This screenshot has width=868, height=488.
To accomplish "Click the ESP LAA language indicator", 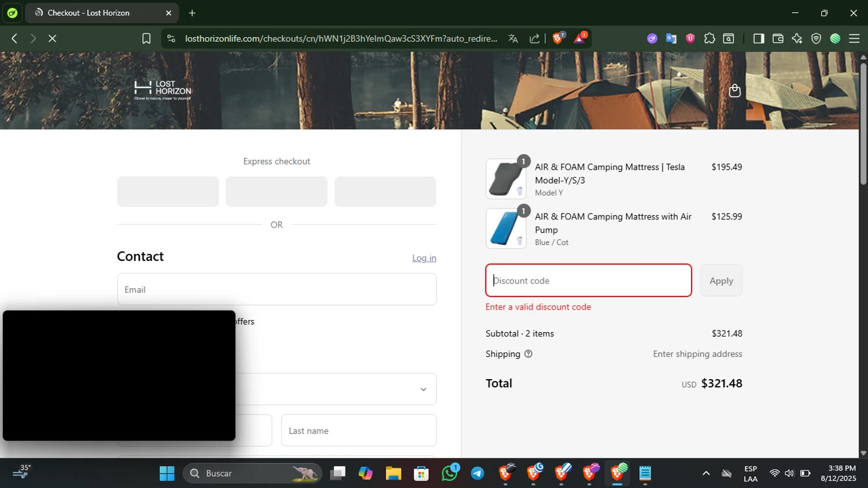I will click(751, 474).
